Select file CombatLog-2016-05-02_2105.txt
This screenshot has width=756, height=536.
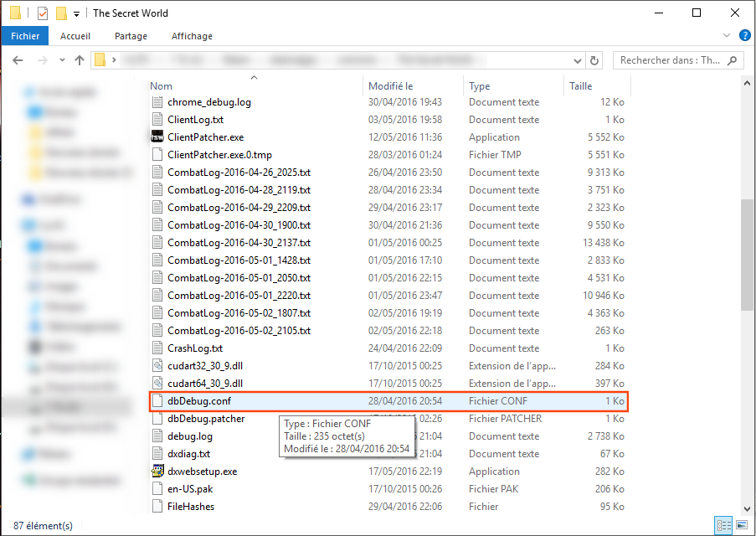(x=239, y=331)
